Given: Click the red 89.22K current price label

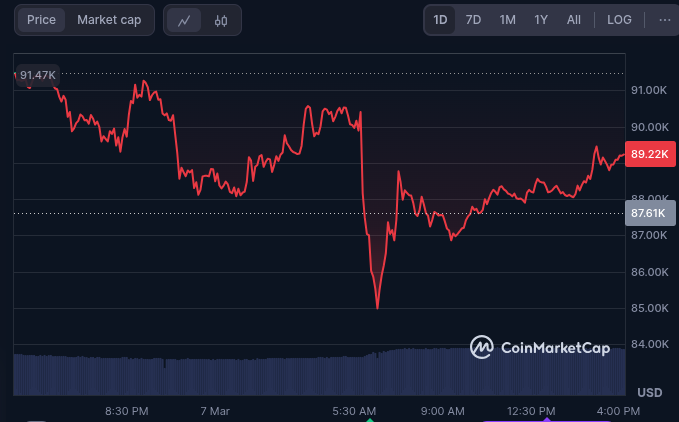Looking at the screenshot, I should click(649, 154).
